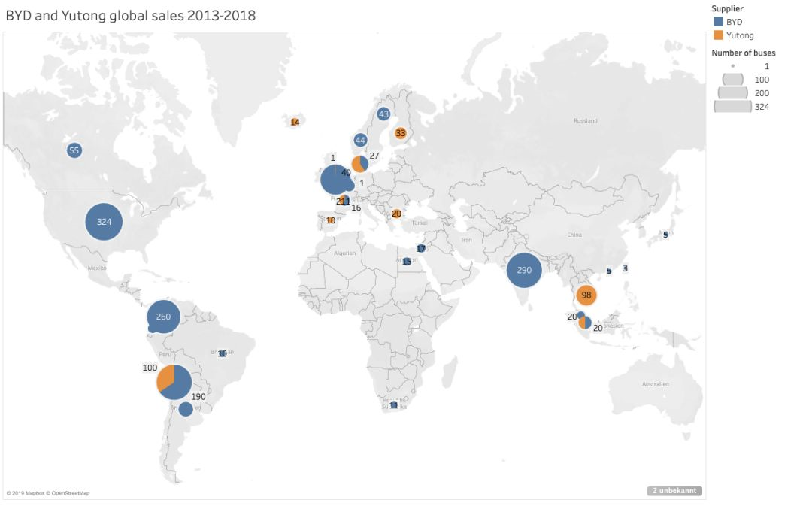Click the orange 10 marker over Spain
Screen dimensions: 812x506
(x=330, y=220)
